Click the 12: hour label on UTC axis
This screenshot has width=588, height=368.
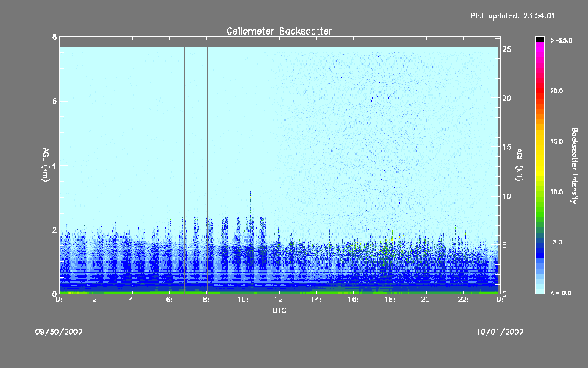click(279, 300)
